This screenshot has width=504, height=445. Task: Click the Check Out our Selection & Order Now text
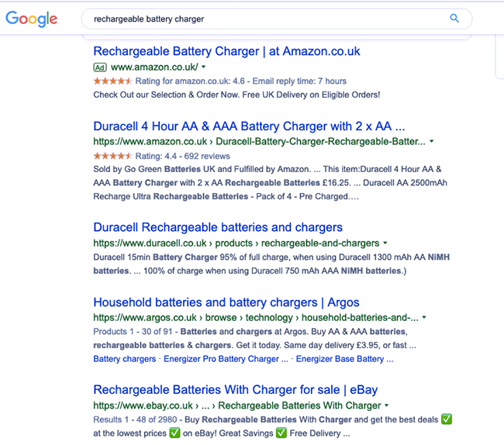pyautogui.click(x=167, y=95)
